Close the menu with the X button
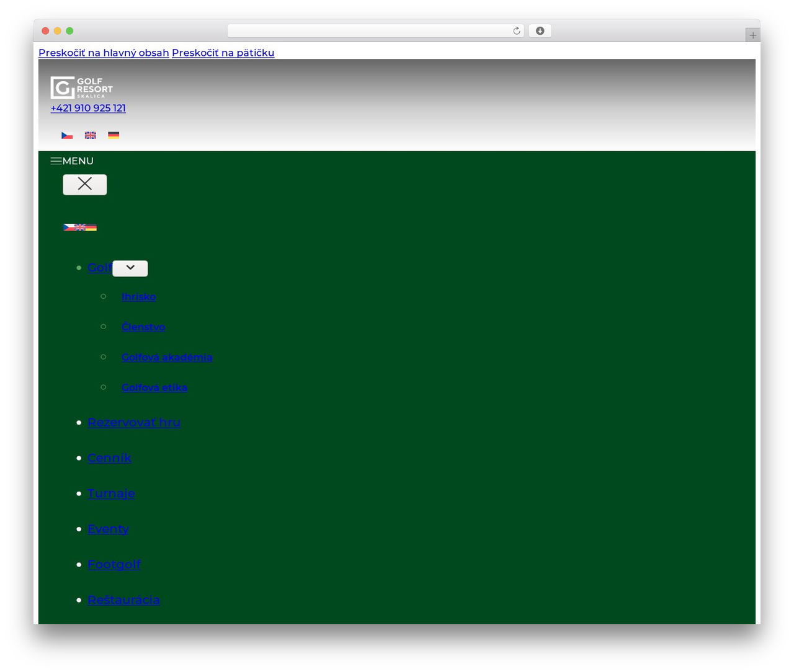Viewport: 794px width, 672px height. pyautogui.click(x=85, y=185)
